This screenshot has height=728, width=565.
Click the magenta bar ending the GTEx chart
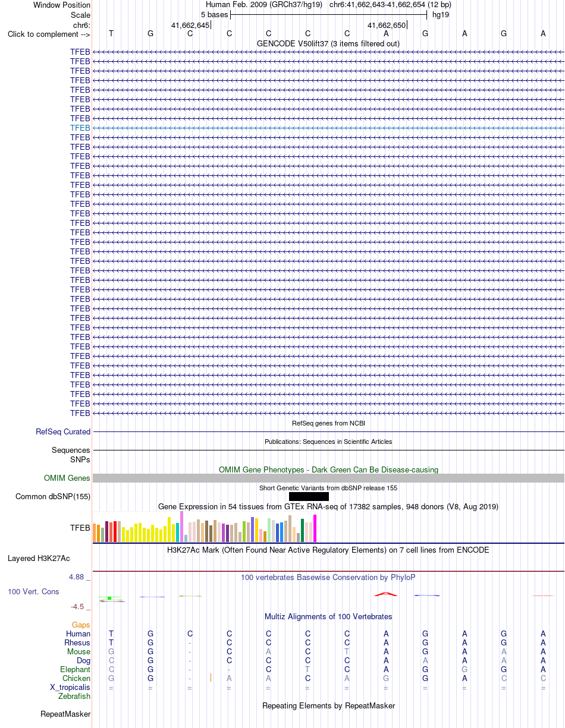[315, 528]
